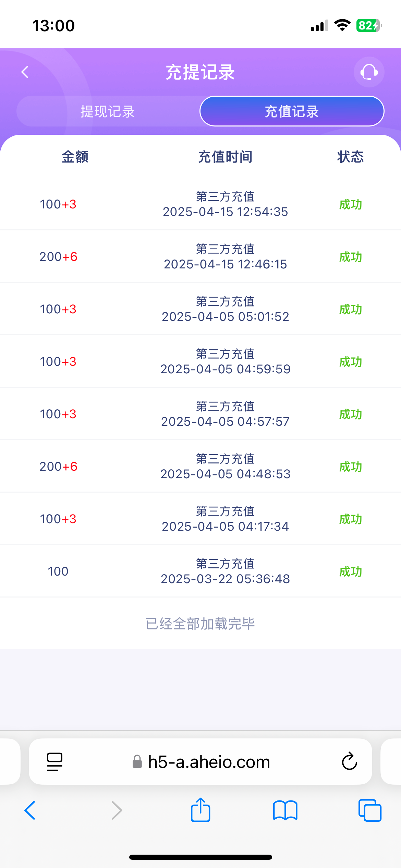The height and width of the screenshot is (868, 401).
Task: Select record dated 2025-04-15 12:46:15
Action: tap(225, 257)
